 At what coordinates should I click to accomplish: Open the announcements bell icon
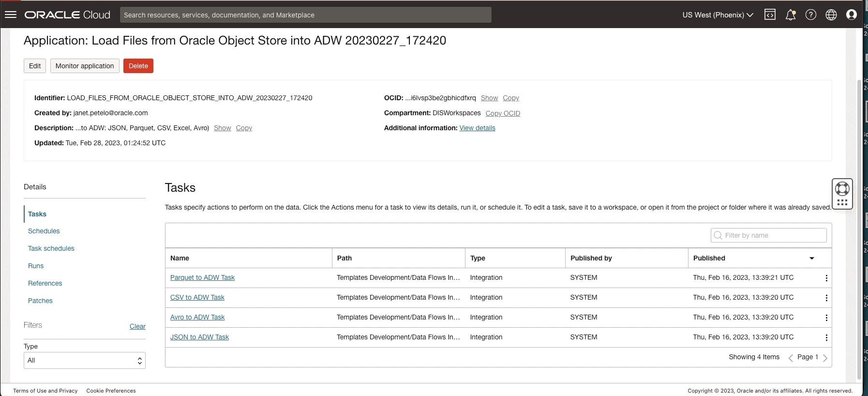click(x=791, y=15)
